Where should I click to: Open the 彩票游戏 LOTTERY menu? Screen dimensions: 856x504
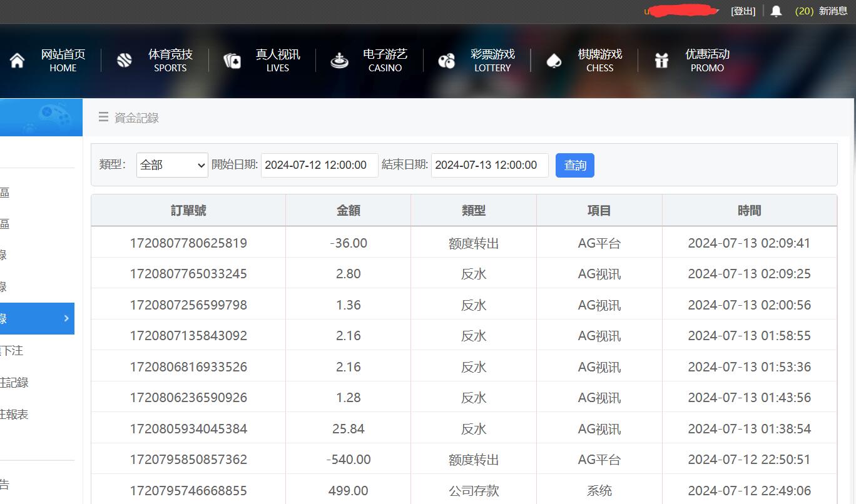[492, 61]
